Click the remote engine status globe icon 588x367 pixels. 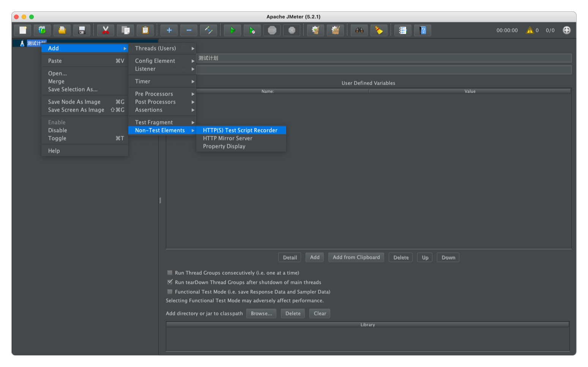[567, 30]
